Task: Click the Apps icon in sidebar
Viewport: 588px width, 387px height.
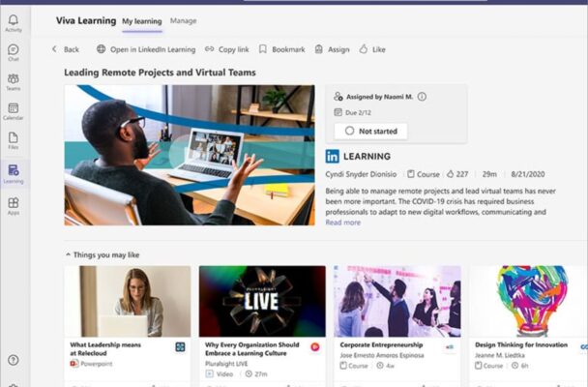Action: coord(14,205)
